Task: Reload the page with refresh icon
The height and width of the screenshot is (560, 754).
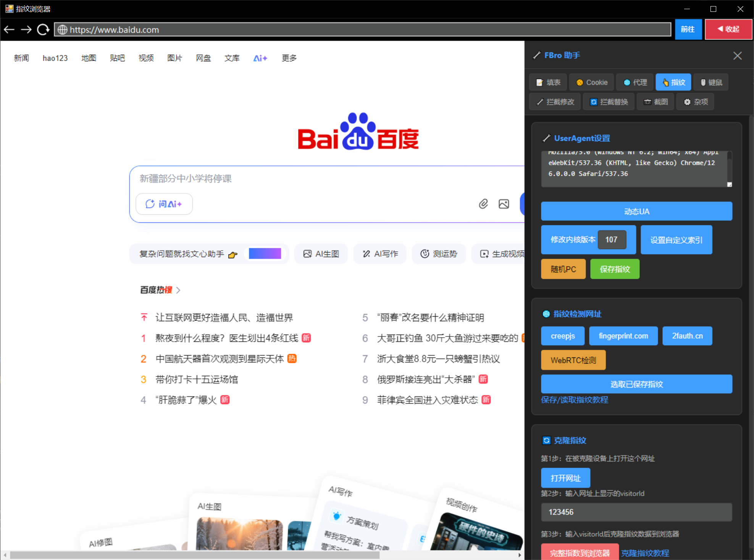Action: pos(43,29)
